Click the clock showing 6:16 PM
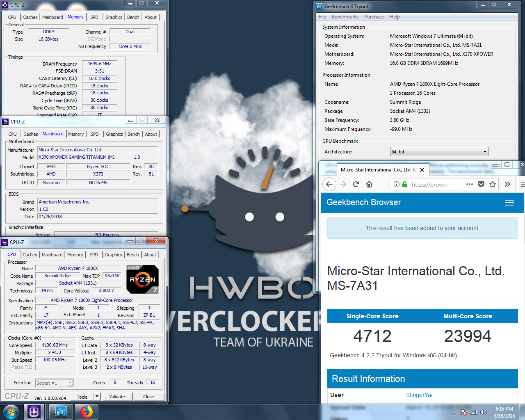The width and height of the screenshot is (525, 420). (x=504, y=409)
